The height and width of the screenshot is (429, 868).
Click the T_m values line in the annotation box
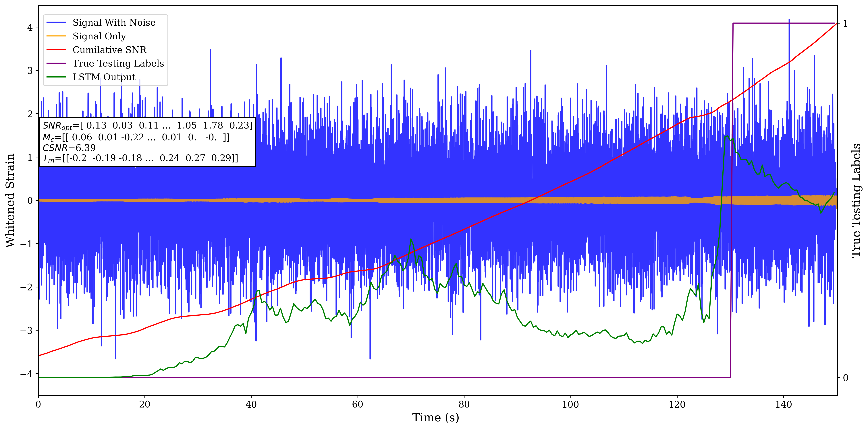coord(140,158)
